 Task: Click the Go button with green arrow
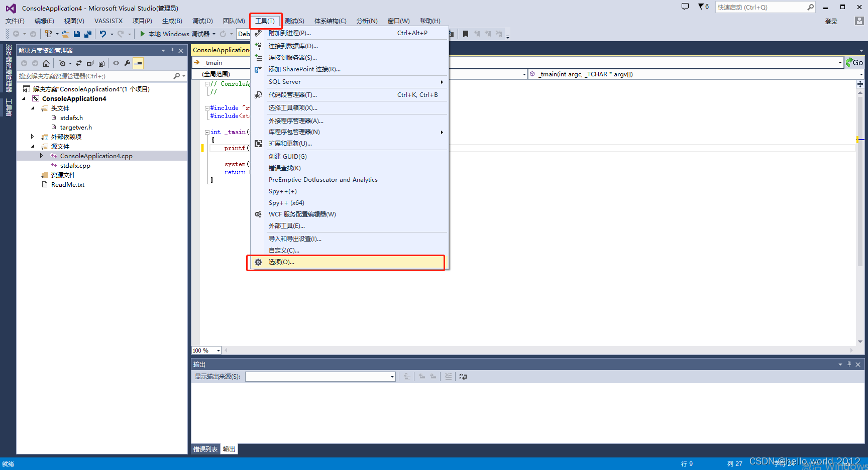pyautogui.click(x=854, y=62)
